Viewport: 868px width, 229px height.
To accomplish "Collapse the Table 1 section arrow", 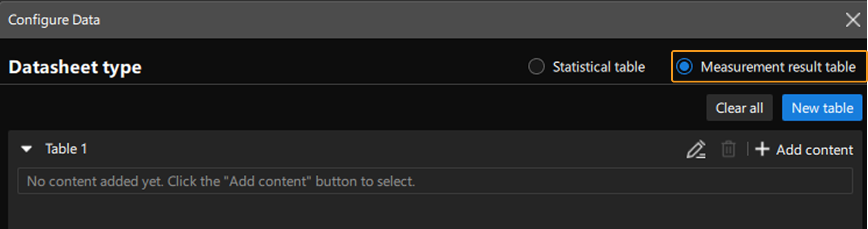I will pyautogui.click(x=27, y=149).
